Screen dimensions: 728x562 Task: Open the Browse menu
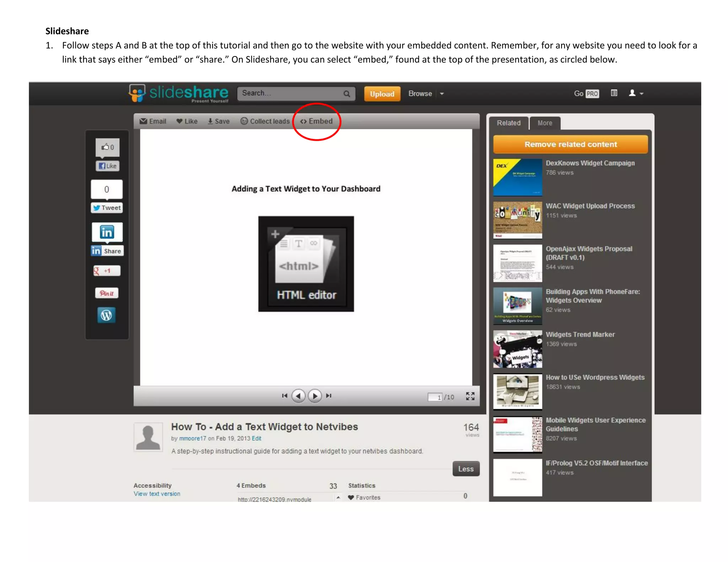coord(420,93)
